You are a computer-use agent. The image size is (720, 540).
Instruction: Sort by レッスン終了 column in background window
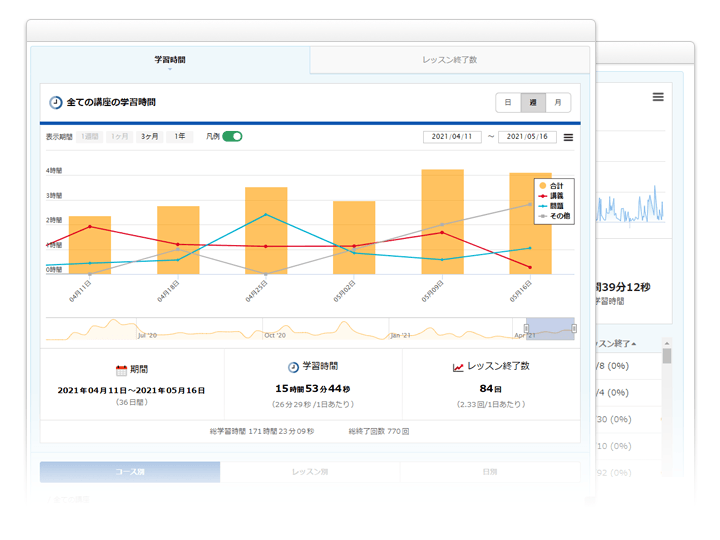tap(615, 343)
